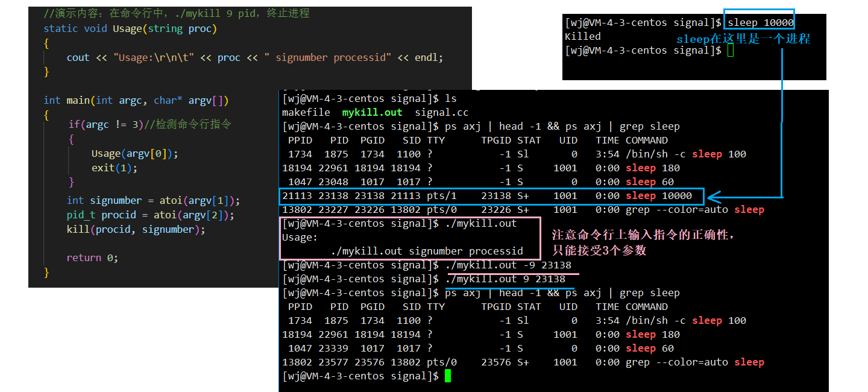The image size is (868, 392).
Task: Click the cout "Usage:\r\n\t" code line
Action: [255, 57]
